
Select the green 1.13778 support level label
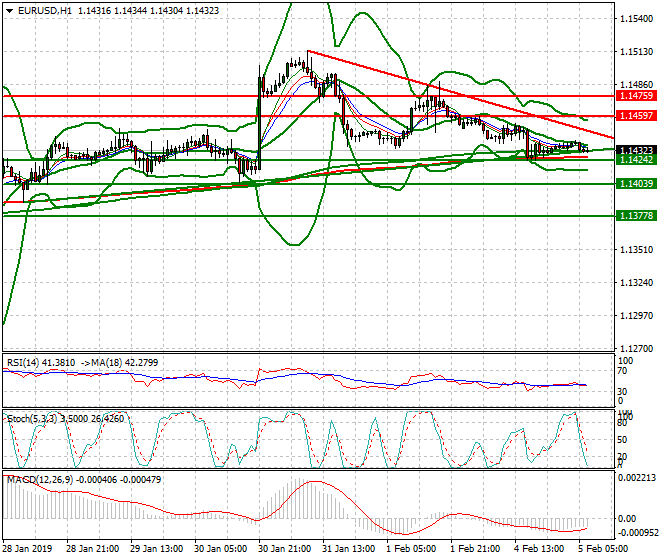coord(636,216)
